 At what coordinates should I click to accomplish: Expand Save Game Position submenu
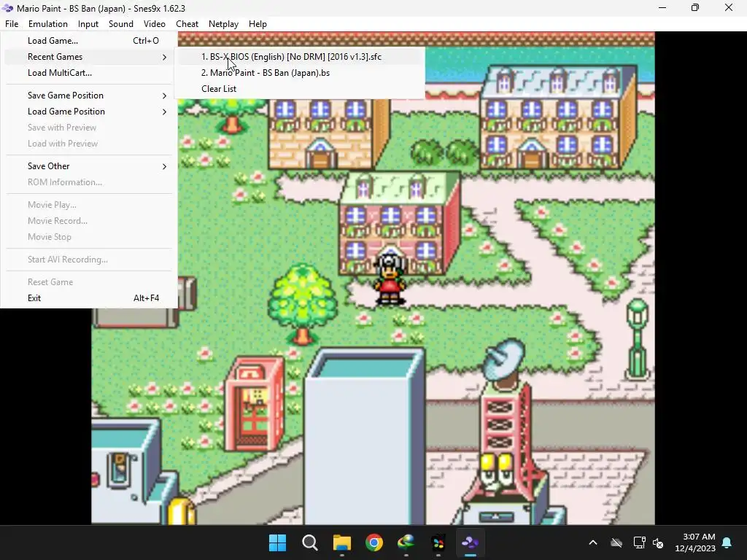point(89,96)
